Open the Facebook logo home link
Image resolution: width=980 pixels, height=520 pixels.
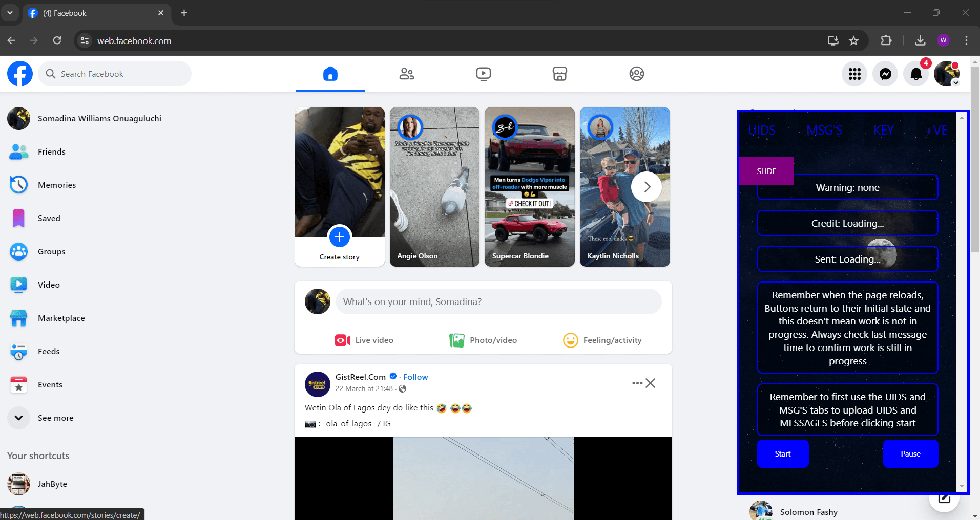pyautogui.click(x=20, y=74)
